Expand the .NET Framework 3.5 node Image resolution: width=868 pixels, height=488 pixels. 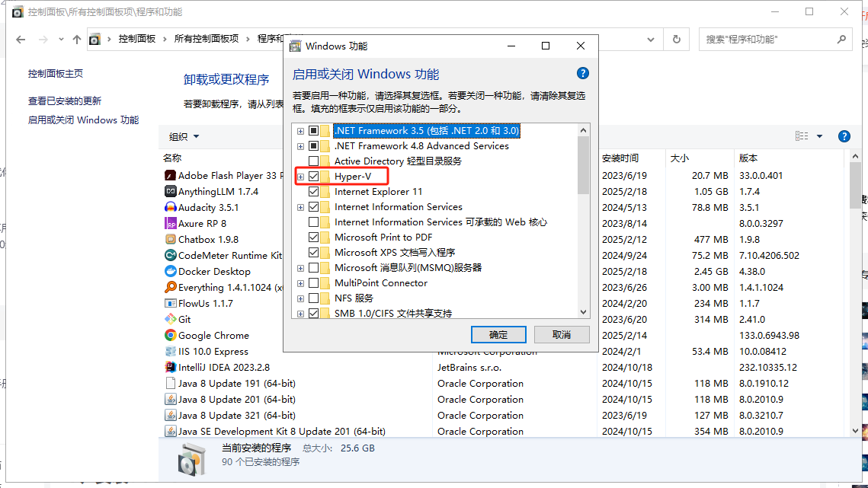point(300,131)
